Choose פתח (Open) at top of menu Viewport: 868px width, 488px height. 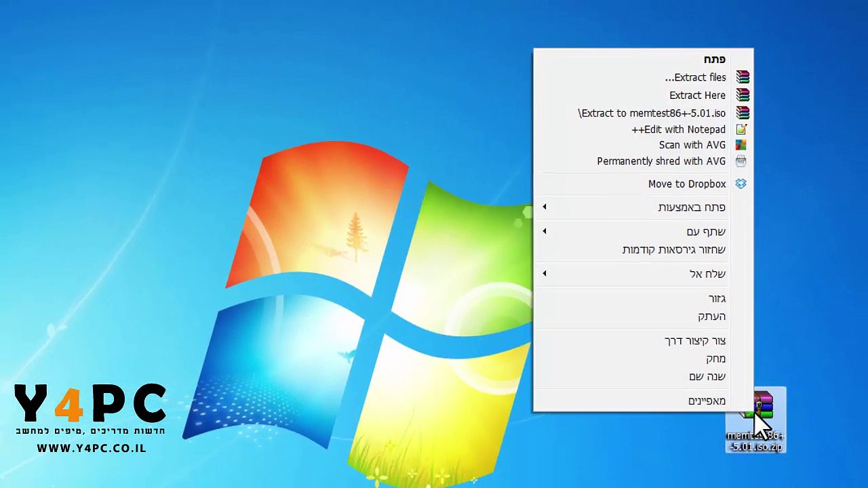(x=644, y=60)
